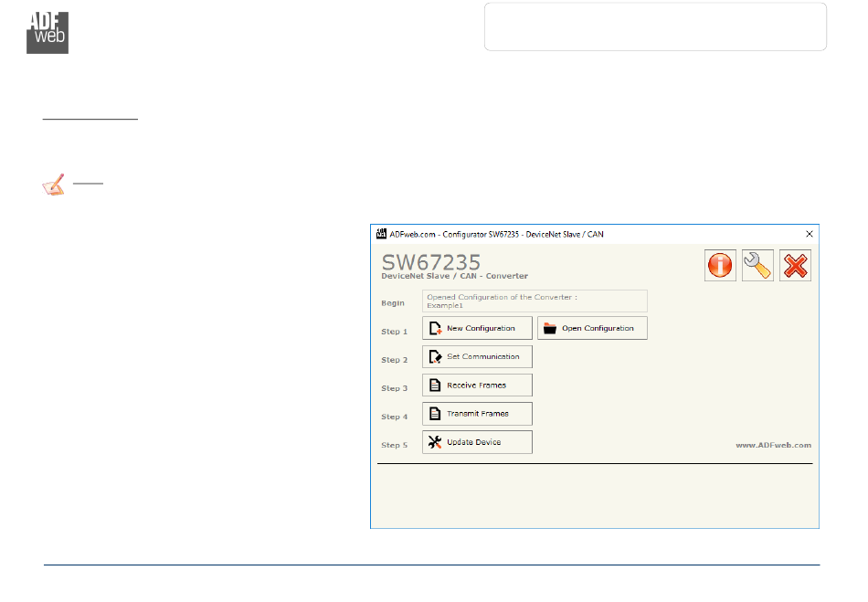The image size is (868, 602).
Task: Click the pencil note icon
Action: tap(54, 185)
